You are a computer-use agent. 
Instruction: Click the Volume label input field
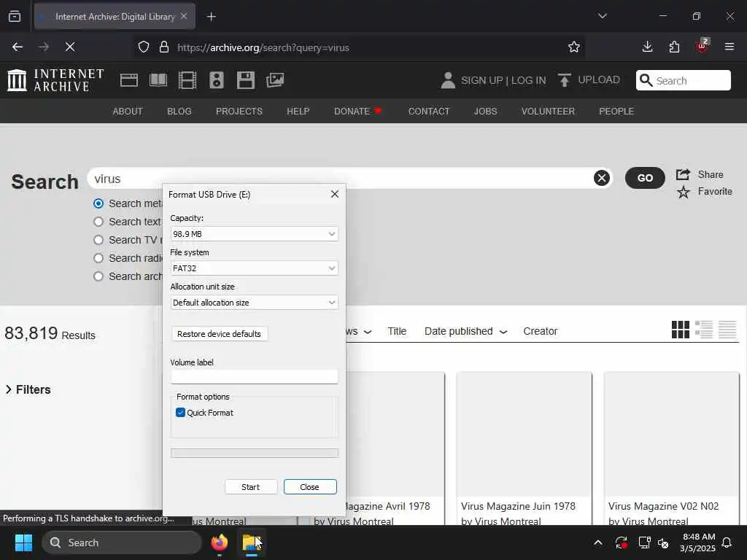point(255,377)
